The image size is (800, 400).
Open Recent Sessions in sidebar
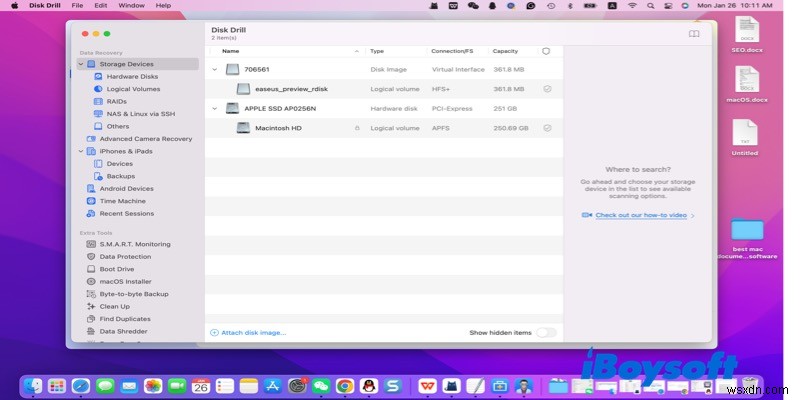[x=127, y=214]
